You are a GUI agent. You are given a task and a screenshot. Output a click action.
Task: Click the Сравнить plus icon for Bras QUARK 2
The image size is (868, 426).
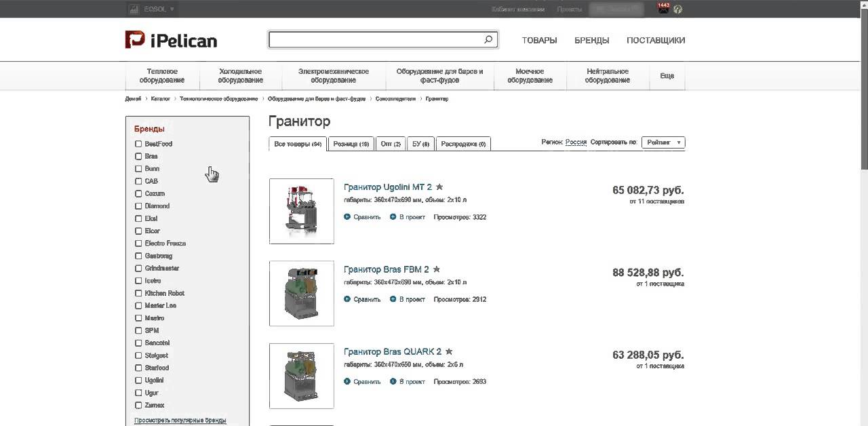(x=347, y=381)
